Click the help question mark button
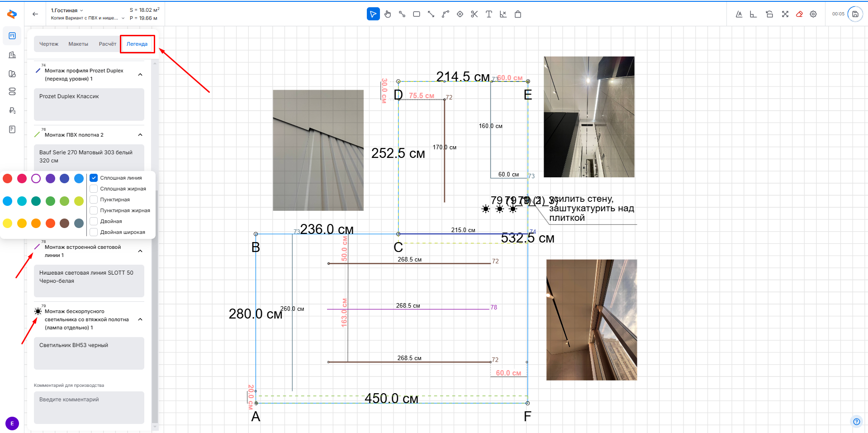 (856, 422)
